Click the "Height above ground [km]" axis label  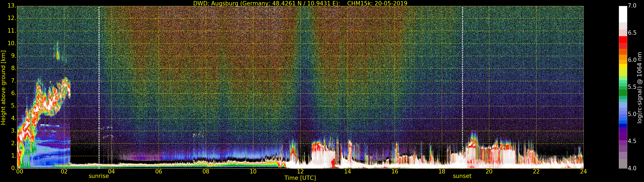click(x=3, y=88)
